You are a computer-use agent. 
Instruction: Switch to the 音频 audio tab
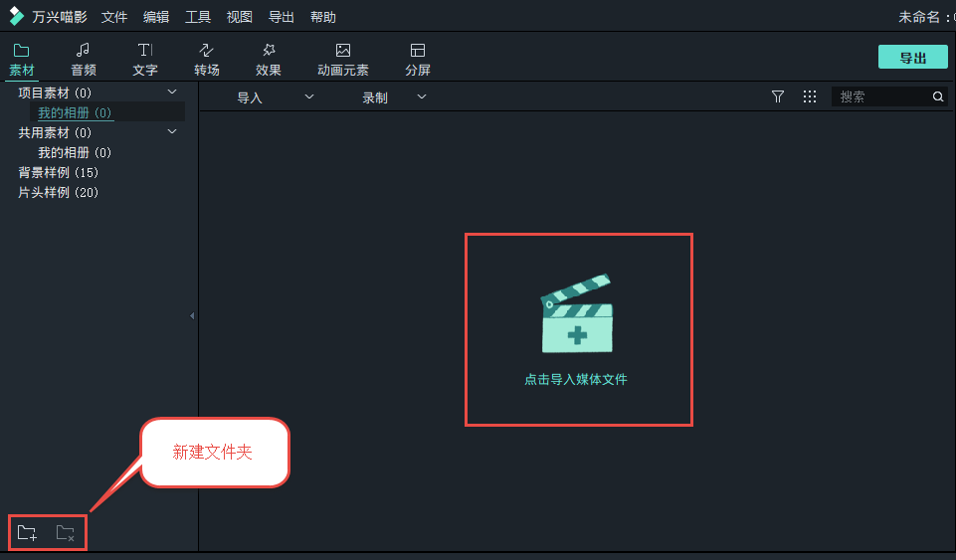pyautogui.click(x=84, y=60)
